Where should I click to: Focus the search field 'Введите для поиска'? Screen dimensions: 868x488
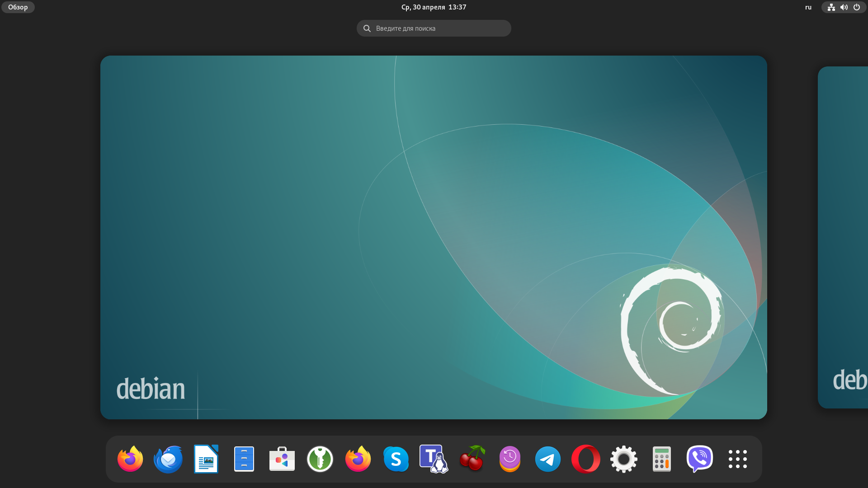point(434,28)
